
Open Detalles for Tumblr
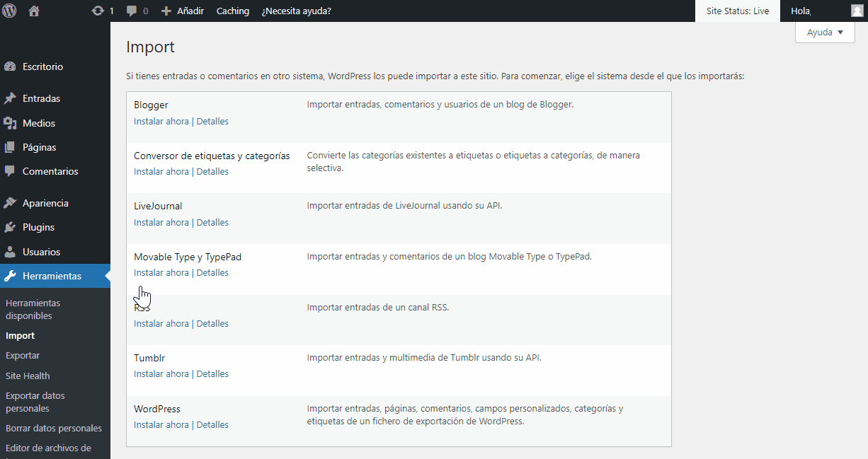pyautogui.click(x=212, y=374)
